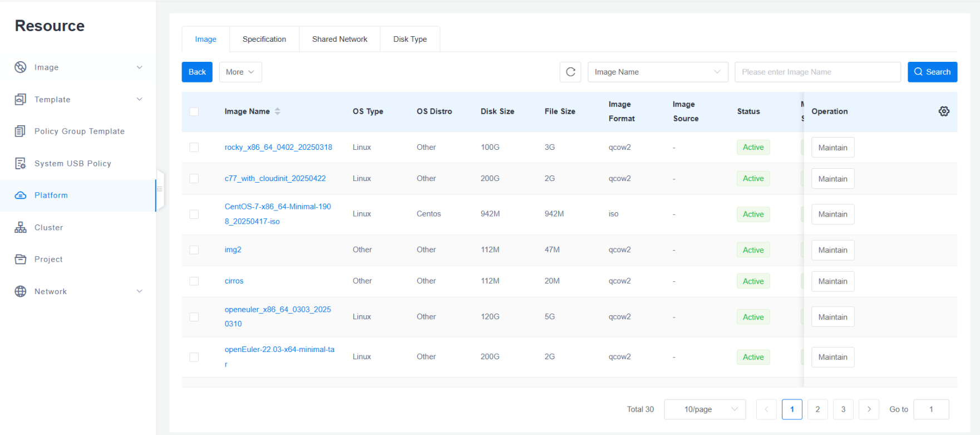Click the Project folder icon in the sidebar

click(x=21, y=260)
